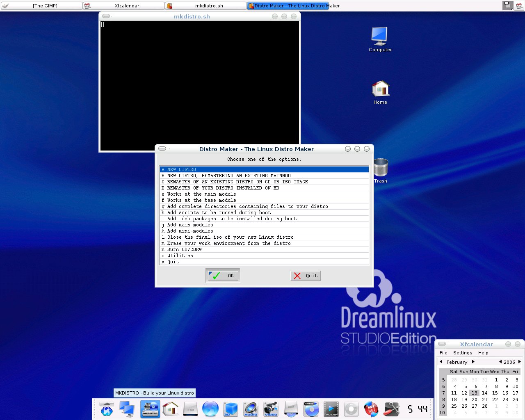This screenshot has width=525, height=420.
Task: Launch the globe web browser in the dock
Action: (x=210, y=409)
